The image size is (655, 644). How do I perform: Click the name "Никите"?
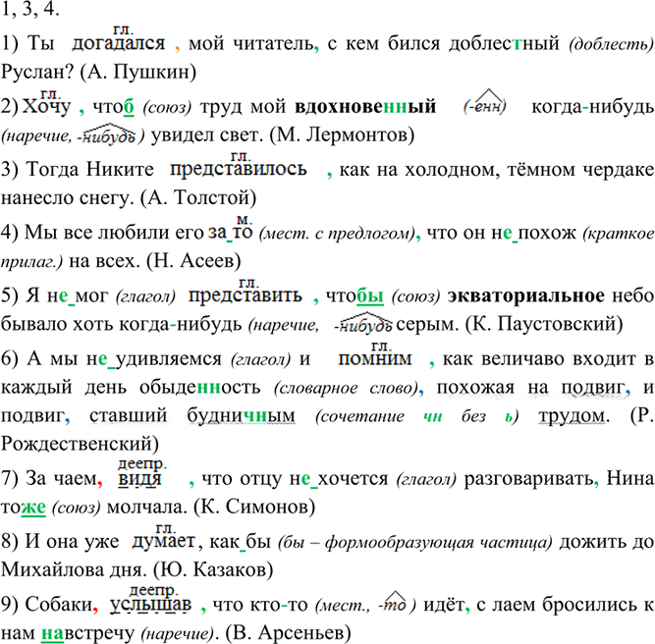point(121,169)
